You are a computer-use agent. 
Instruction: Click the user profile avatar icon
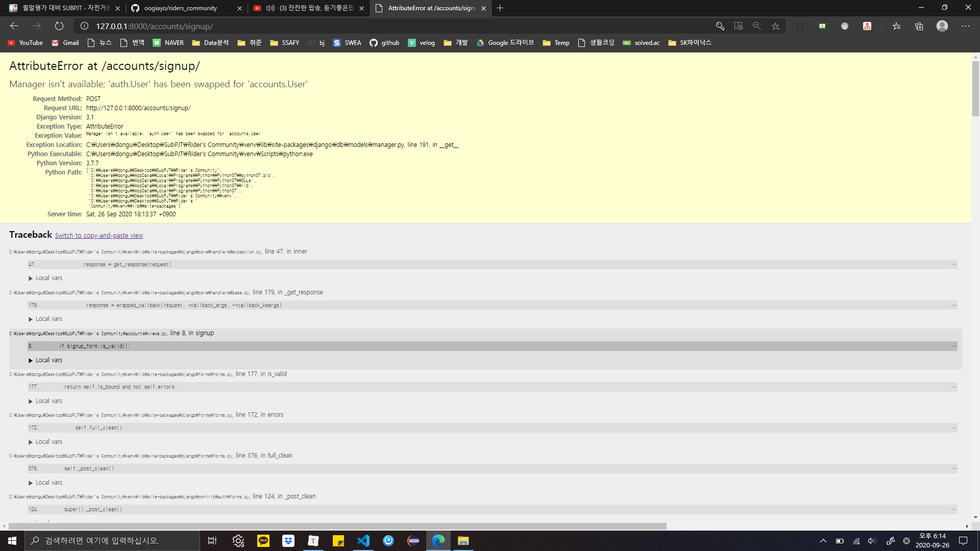click(x=942, y=26)
